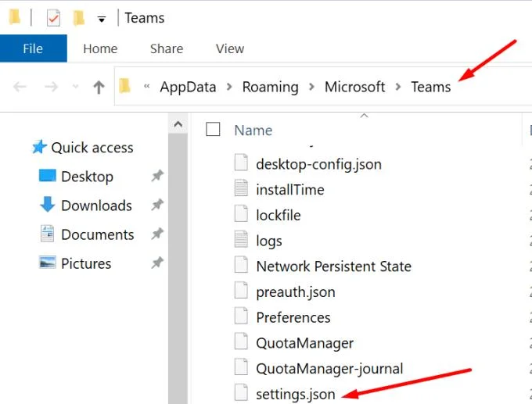Open chevron dropdown after Microsoft

tap(398, 87)
